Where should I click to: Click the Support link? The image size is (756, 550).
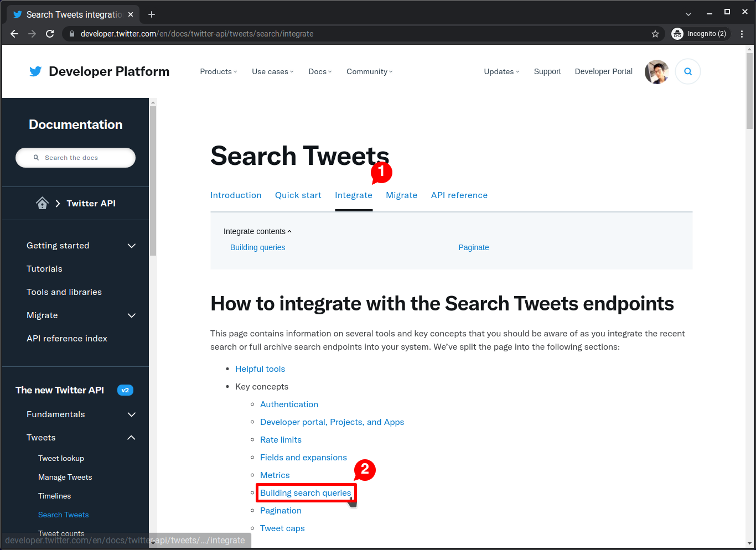point(547,71)
